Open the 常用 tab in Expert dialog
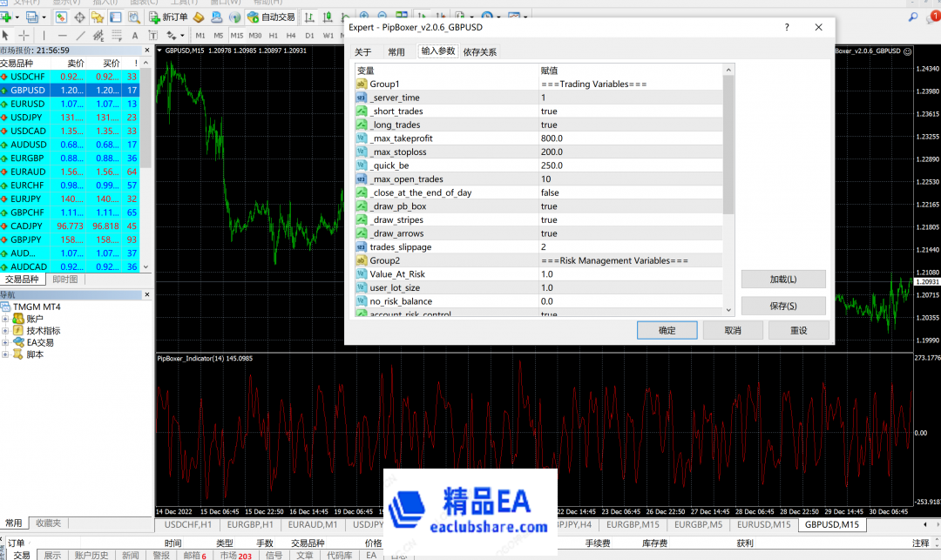 pos(396,52)
